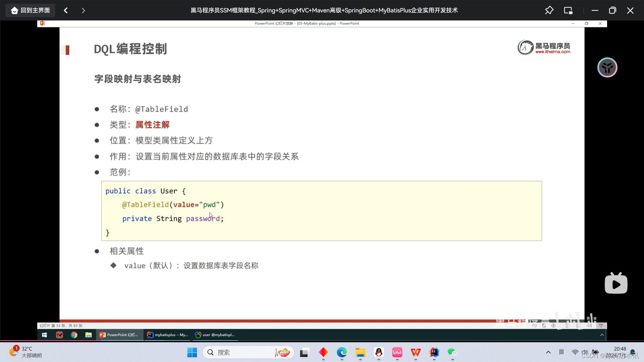
Task: Toggle the floating bilibili play widget
Action: click(616, 283)
